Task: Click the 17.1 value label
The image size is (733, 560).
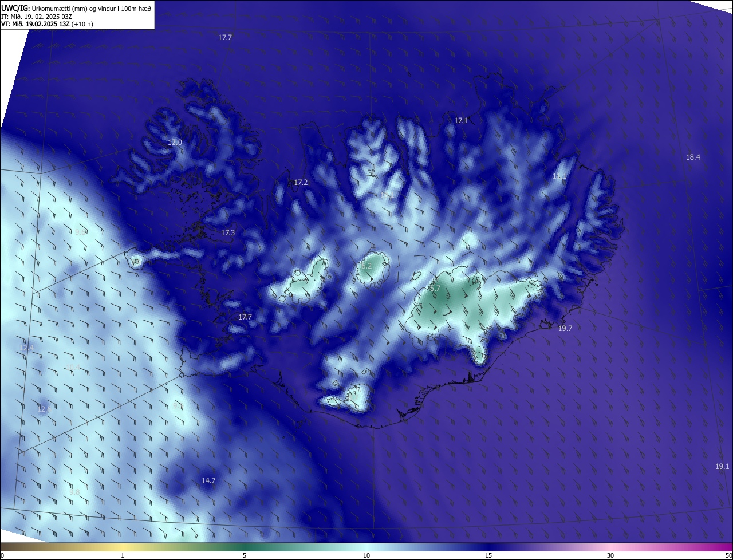Action: (461, 121)
